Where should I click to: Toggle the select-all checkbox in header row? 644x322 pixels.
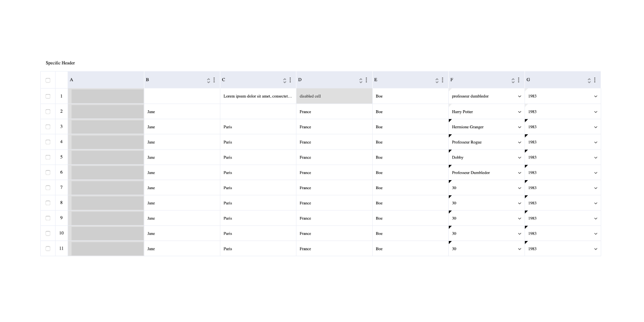(48, 80)
